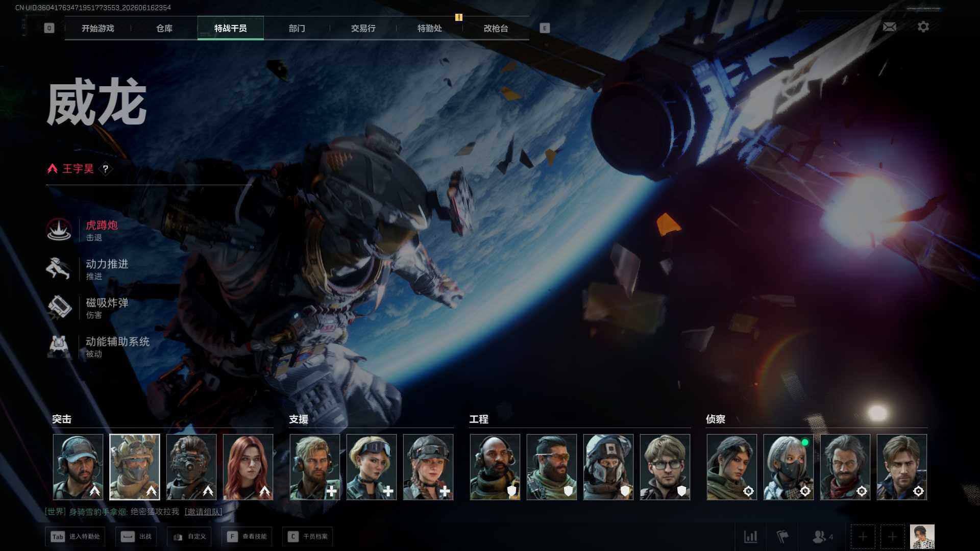The height and width of the screenshot is (551, 980).
Task: Select silver-haired masked recon operator
Action: click(x=789, y=467)
